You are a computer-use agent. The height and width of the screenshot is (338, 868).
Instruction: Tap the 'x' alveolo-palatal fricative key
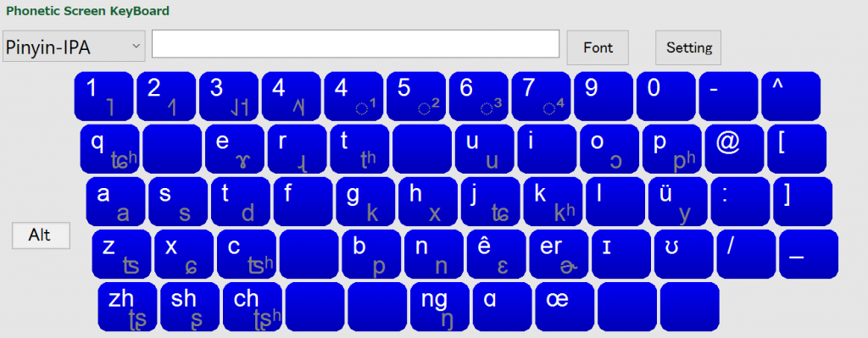click(x=184, y=254)
